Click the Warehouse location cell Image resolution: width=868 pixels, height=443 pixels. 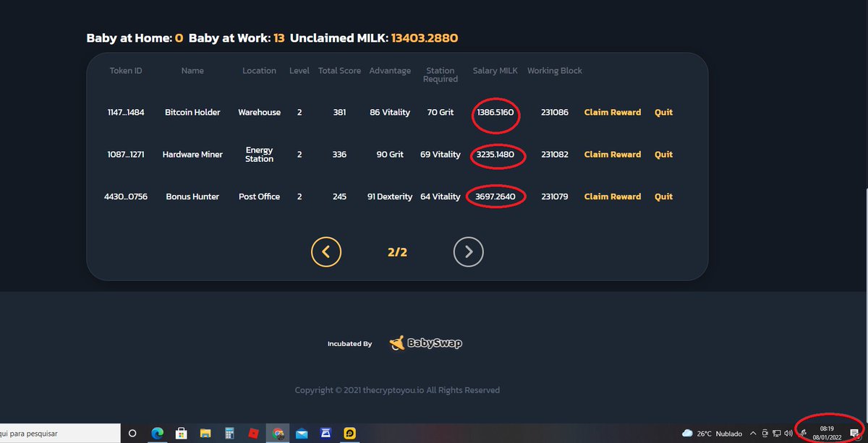point(259,112)
